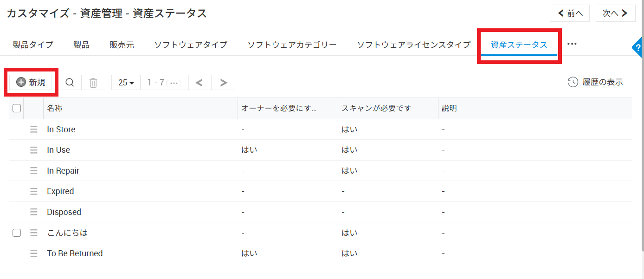Toggle the select-all checkbox in table header
The height and width of the screenshot is (279, 644).
(x=17, y=108)
